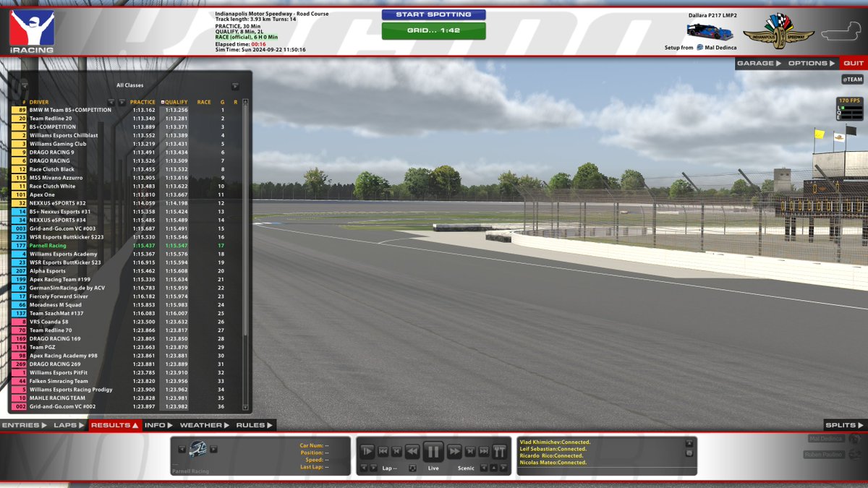Click the @TEAM chat button
This screenshot has width=868, height=488.
click(x=852, y=80)
